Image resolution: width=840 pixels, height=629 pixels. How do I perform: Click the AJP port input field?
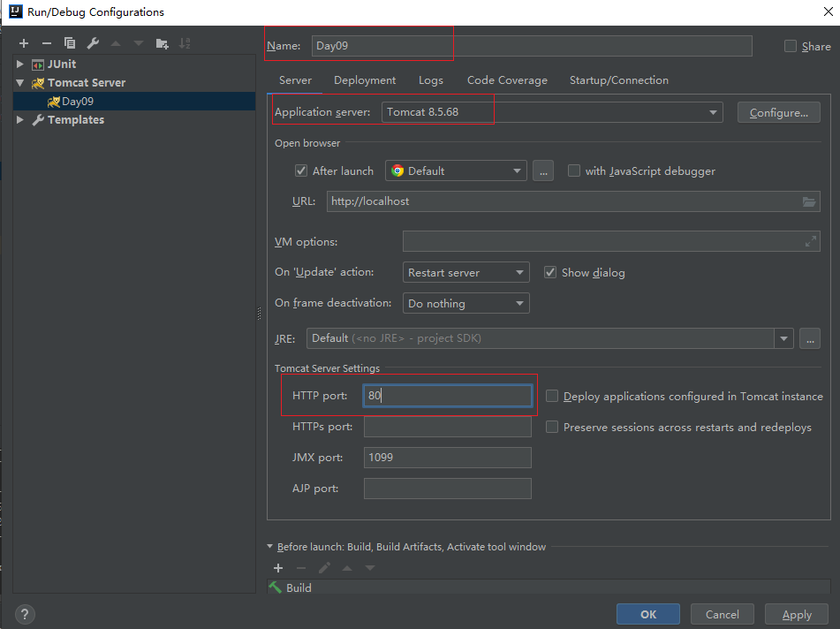[447, 489]
